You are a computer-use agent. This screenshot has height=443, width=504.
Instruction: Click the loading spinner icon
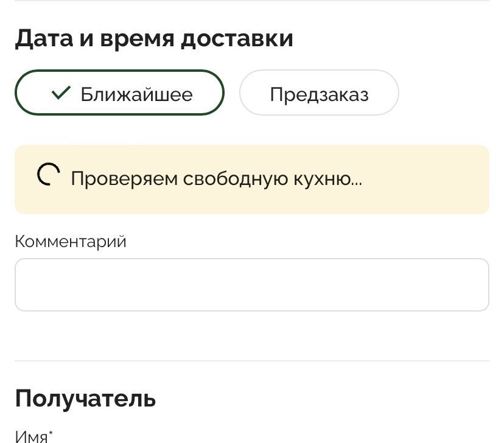49,175
